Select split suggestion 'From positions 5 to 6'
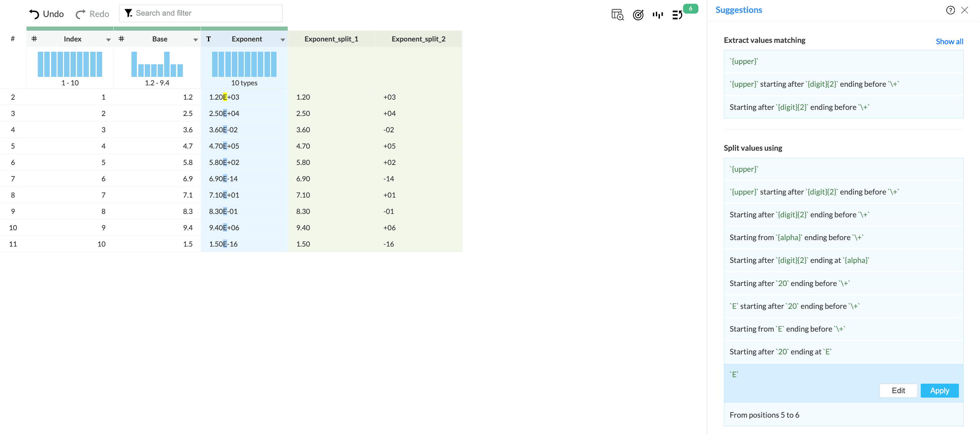 tap(764, 415)
